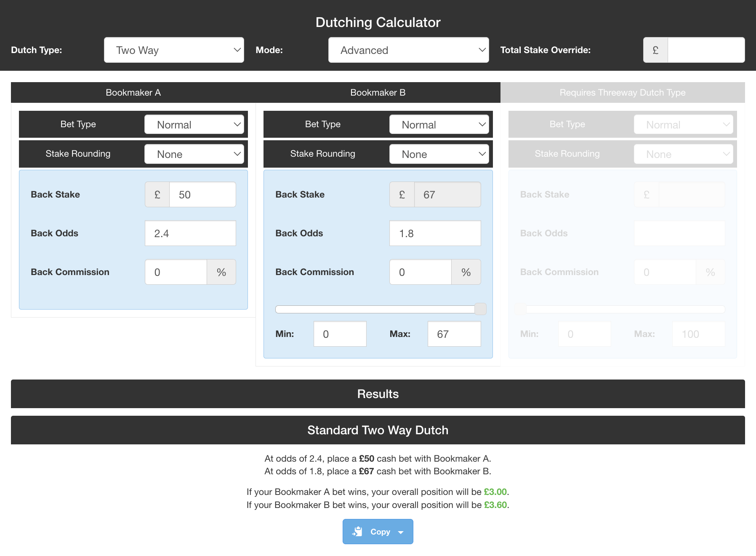Viewport: 756px width, 556px height.
Task: Open the Mode dropdown showing Advanced
Action: click(x=408, y=50)
